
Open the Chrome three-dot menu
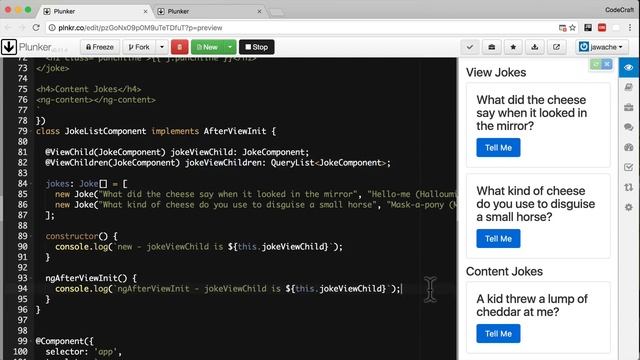[630, 28]
